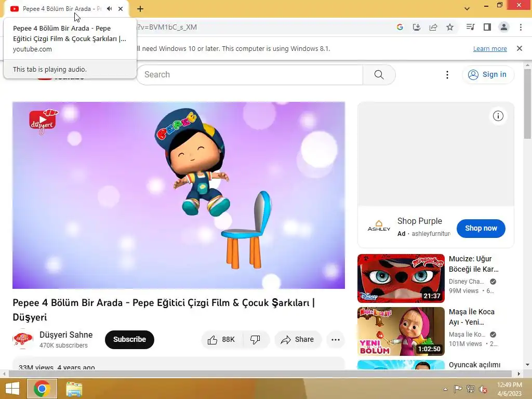Click the Mucize: Uğur Böceği video title
The width and height of the screenshot is (532, 399).
tap(474, 264)
